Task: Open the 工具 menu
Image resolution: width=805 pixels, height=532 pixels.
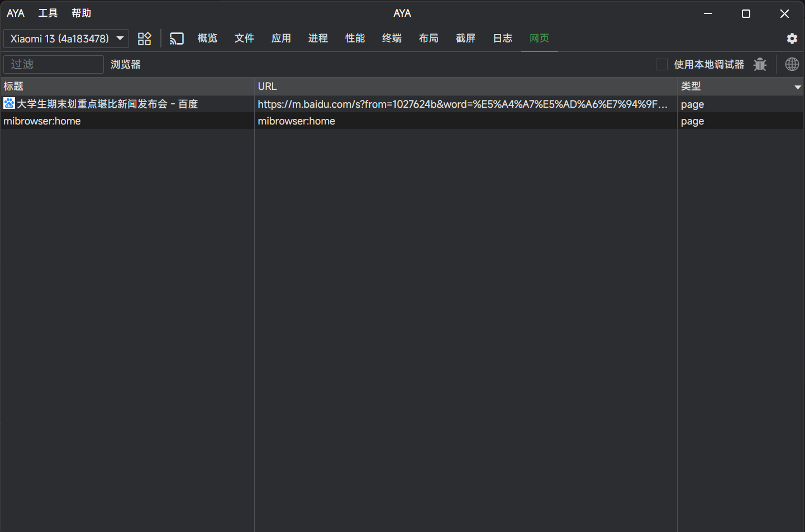Action: (x=48, y=13)
